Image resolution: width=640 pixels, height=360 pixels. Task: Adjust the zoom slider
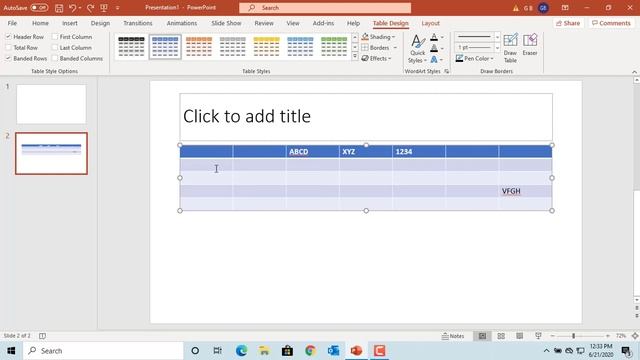click(x=573, y=336)
